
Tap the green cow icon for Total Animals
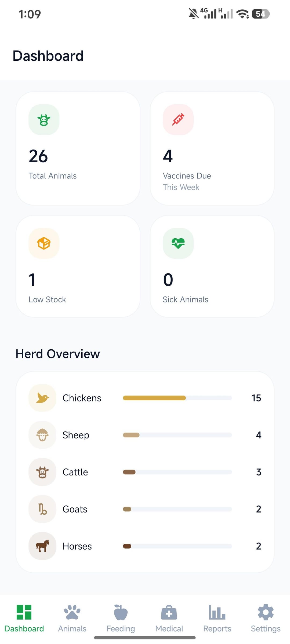point(44,120)
